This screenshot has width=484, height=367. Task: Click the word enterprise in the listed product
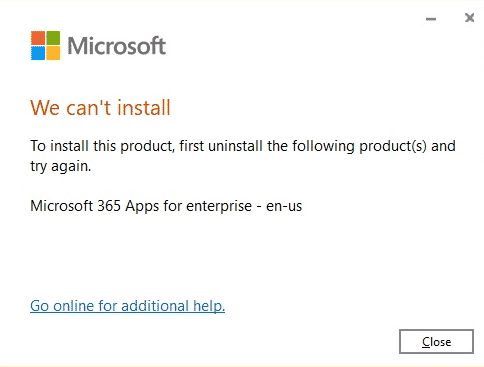point(219,206)
